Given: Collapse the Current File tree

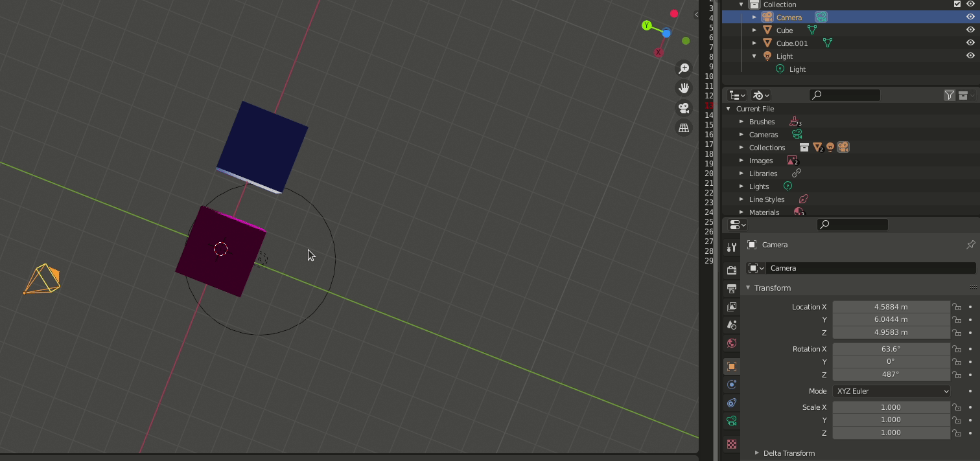Looking at the screenshot, I should [729, 109].
